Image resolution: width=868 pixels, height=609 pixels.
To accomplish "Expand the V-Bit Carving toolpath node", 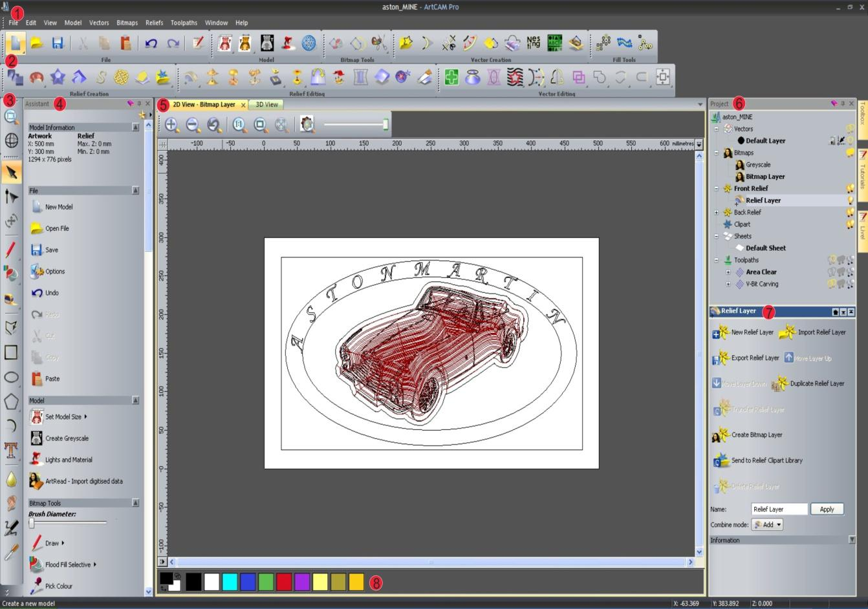I will click(728, 284).
